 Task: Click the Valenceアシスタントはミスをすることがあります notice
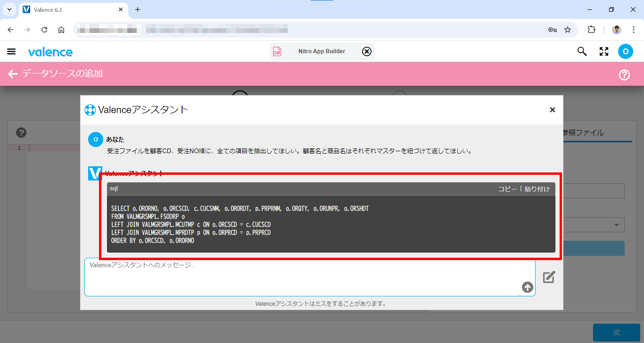(x=321, y=304)
